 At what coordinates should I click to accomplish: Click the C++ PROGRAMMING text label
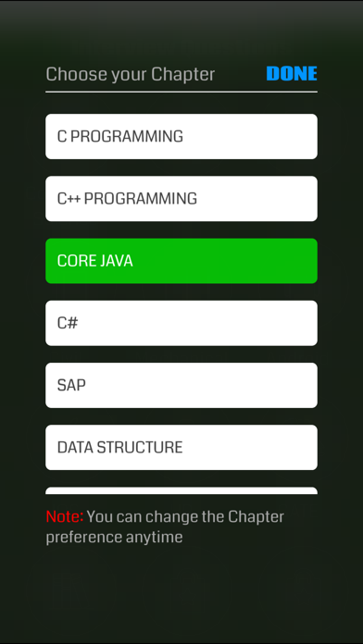pos(127,199)
